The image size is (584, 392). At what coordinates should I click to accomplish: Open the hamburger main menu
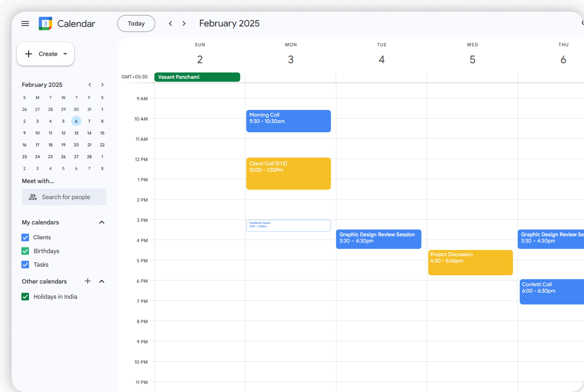(x=25, y=24)
